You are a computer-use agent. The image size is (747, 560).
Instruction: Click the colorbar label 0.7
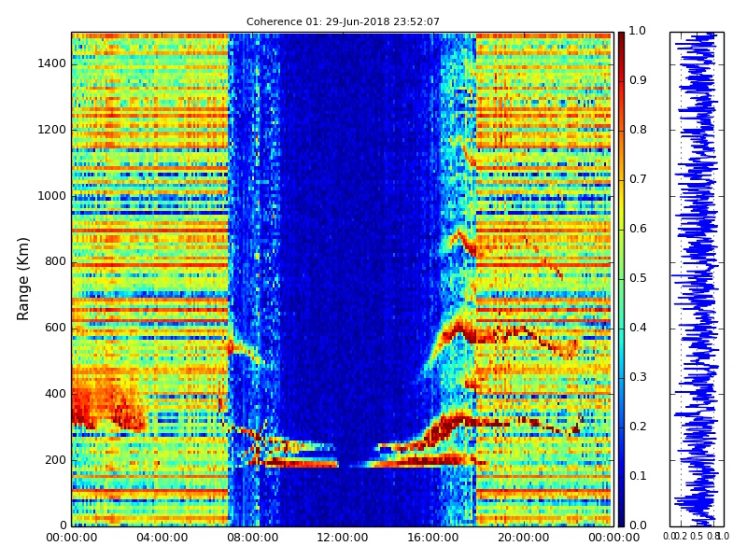pyautogui.click(x=638, y=179)
